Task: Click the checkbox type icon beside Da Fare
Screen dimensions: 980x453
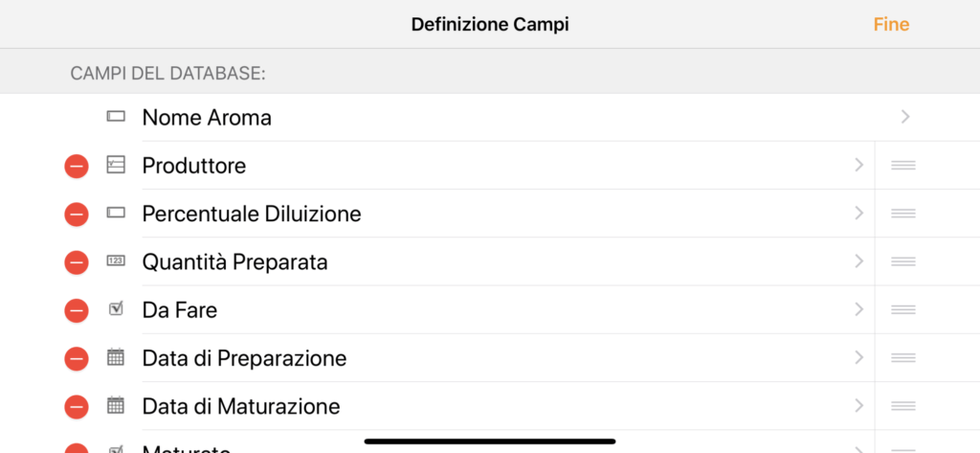Action: 116,308
